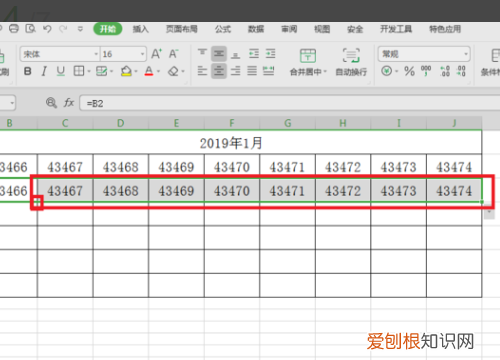Apply yellow fill color bucket

click(x=126, y=71)
